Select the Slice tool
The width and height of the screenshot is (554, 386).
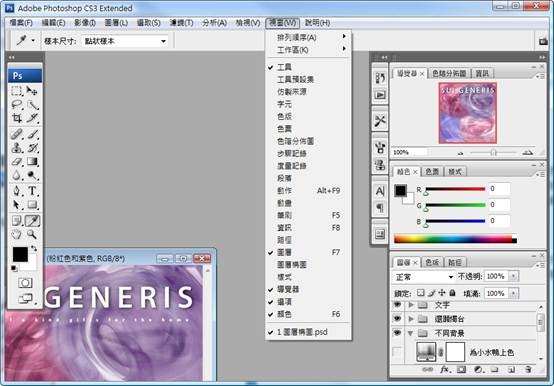click(32, 118)
